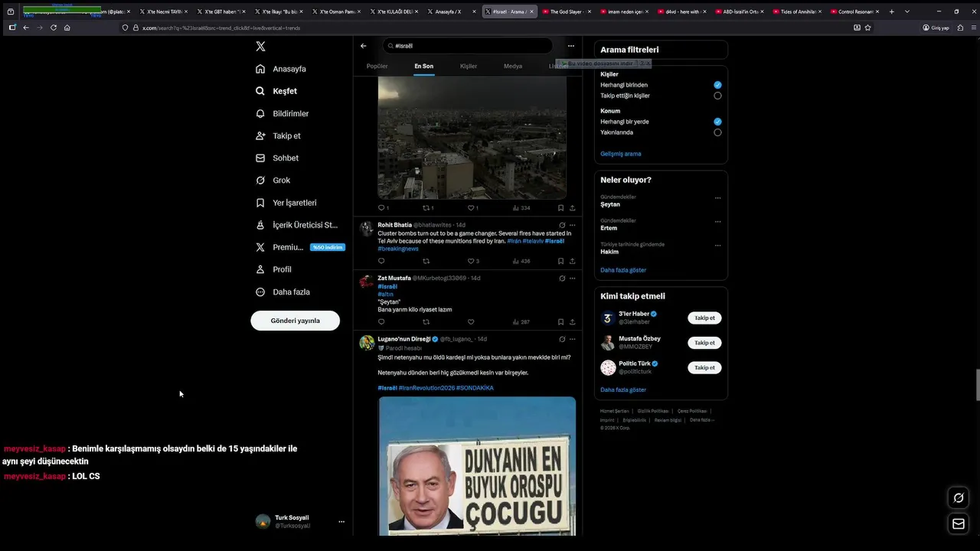
Task: Open more menu on Rohit Bhatia's post
Action: 572,225
